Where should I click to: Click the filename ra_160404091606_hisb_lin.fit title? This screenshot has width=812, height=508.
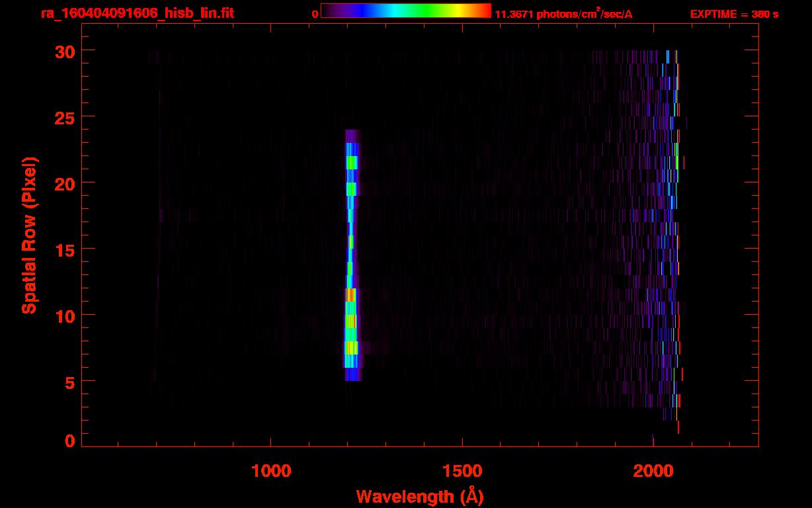click(137, 13)
